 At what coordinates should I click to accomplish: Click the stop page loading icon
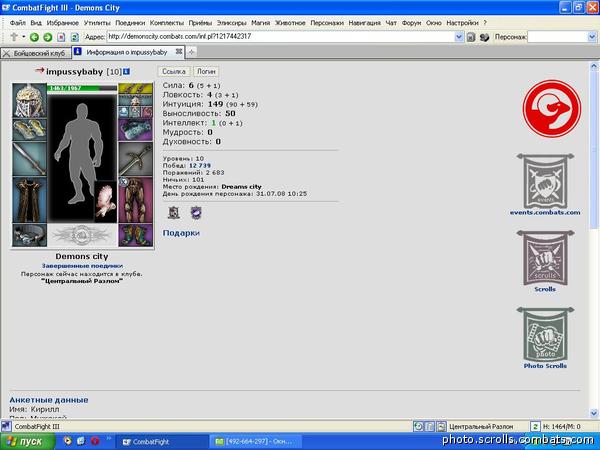pos(61,37)
